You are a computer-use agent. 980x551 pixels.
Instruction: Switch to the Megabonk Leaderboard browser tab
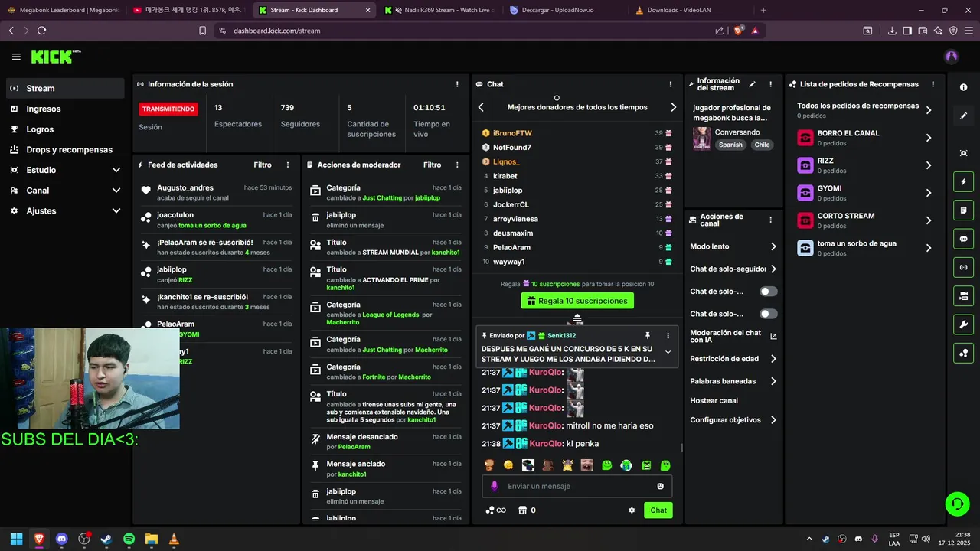pos(63,10)
